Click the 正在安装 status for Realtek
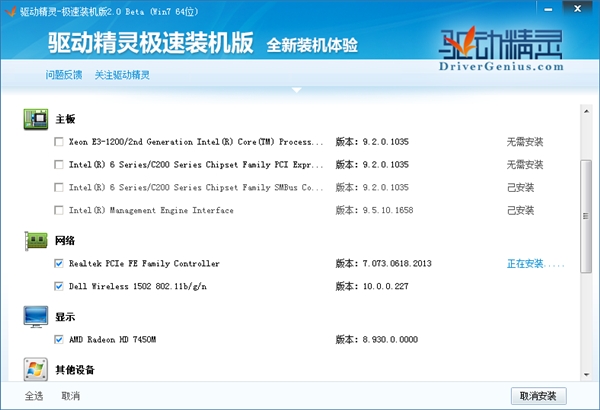This screenshot has height=410, width=600. tap(535, 263)
